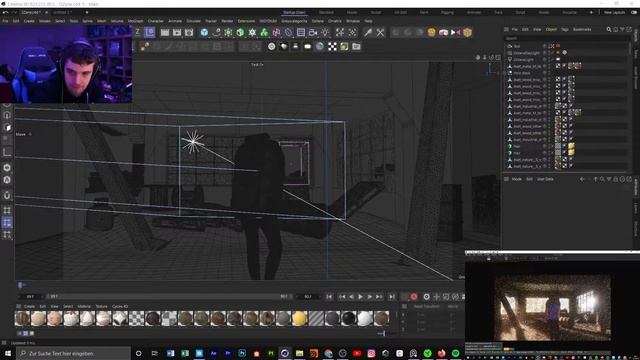
Task: Click the yellow sphere plugin icon
Action: coord(431,32)
